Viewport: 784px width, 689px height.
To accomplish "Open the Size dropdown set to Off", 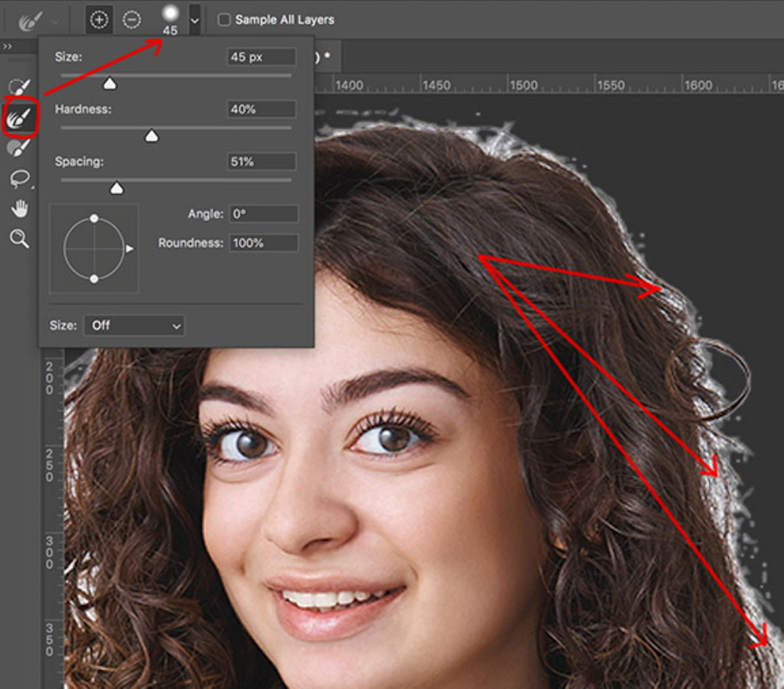I will [x=134, y=326].
